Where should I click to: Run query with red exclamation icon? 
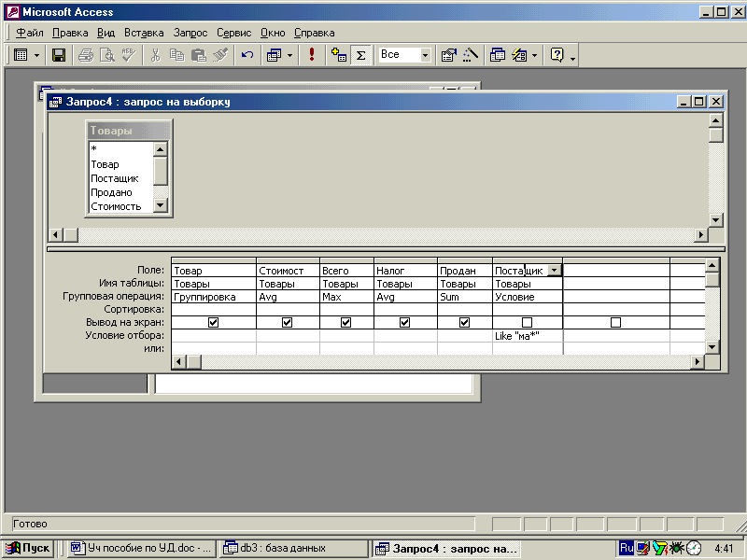click(312, 55)
